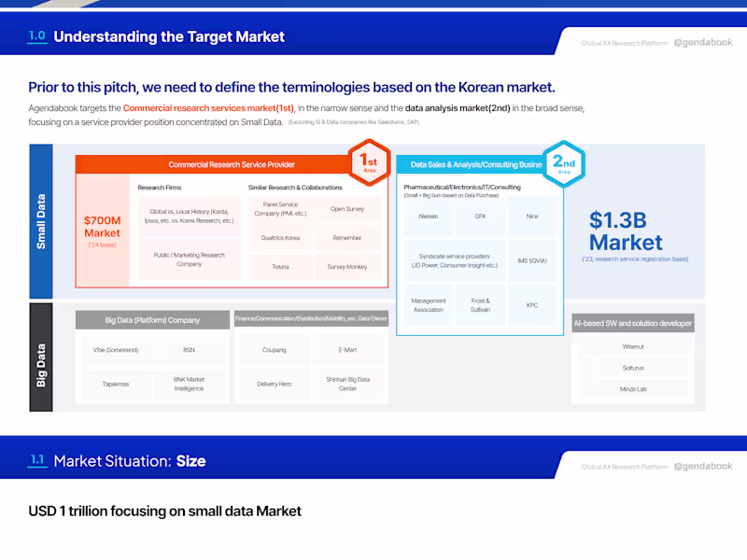Click 'Global vs. Local History' cell
Image resolution: width=747 pixels, height=560 pixels.
tap(190, 217)
